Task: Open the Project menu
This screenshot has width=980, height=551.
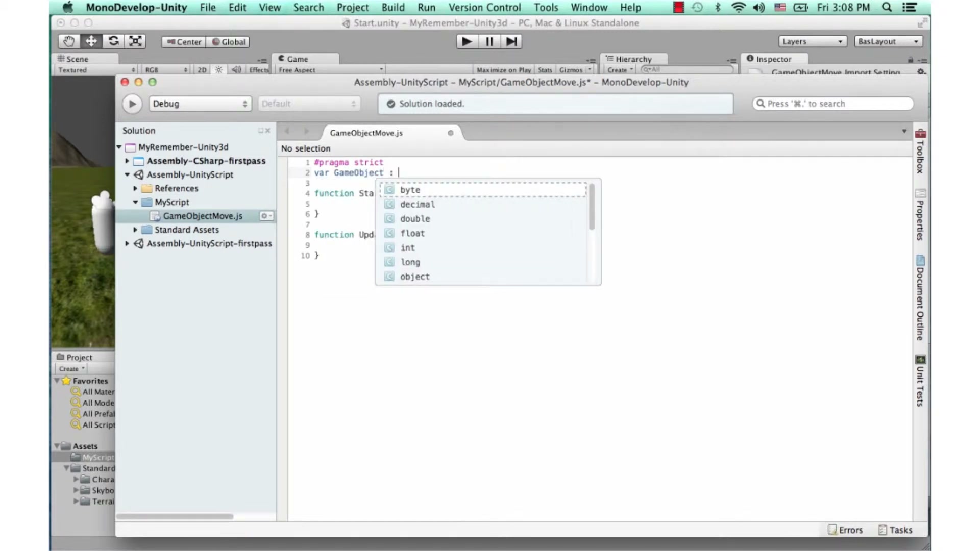Action: click(x=353, y=7)
